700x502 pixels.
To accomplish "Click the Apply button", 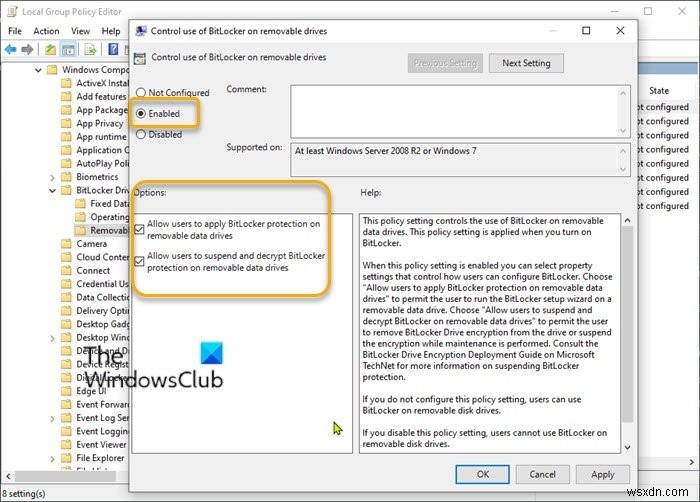I will [x=603, y=474].
